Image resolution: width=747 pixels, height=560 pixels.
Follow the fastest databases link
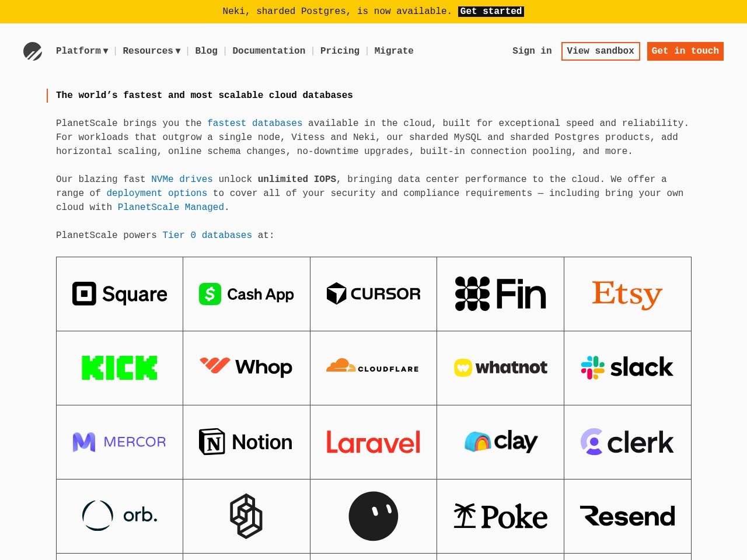click(x=255, y=123)
